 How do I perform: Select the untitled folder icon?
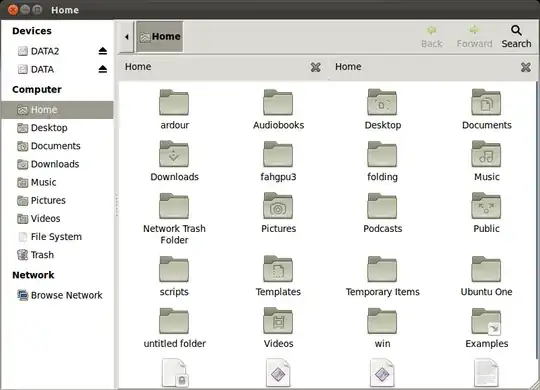click(174, 321)
